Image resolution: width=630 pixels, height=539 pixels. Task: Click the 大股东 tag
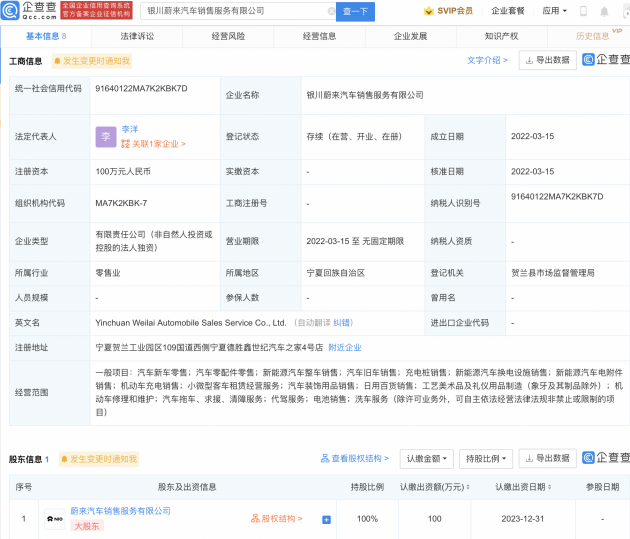[87, 526]
